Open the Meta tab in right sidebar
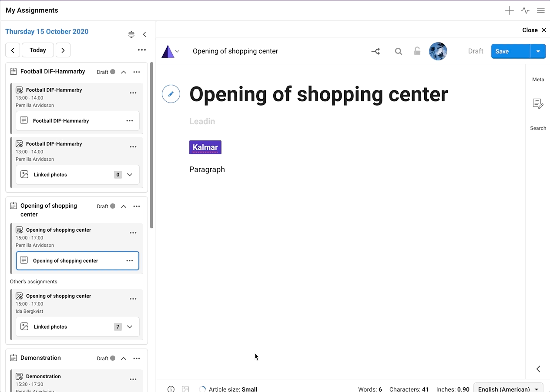 (538, 80)
